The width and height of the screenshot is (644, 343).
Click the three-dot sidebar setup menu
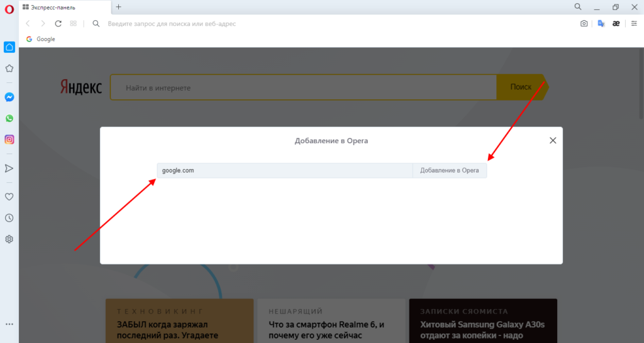click(9, 324)
